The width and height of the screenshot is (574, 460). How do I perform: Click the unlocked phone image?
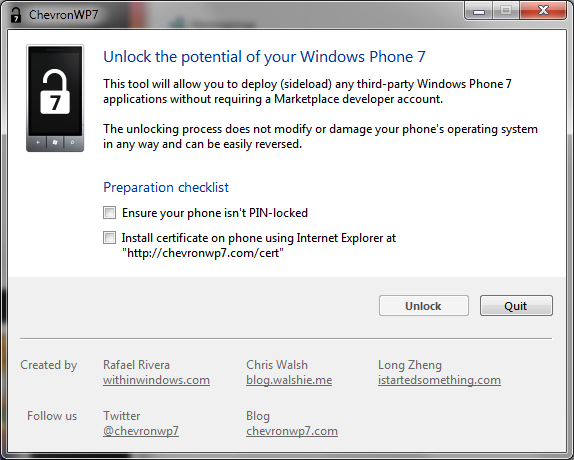(55, 98)
